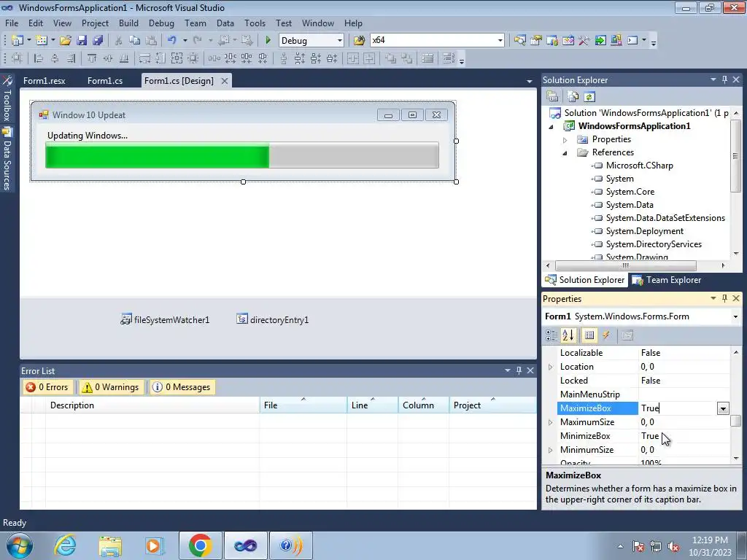The height and width of the screenshot is (560, 747).
Task: Expand the Properties folder in Solution Explorer
Action: point(565,140)
